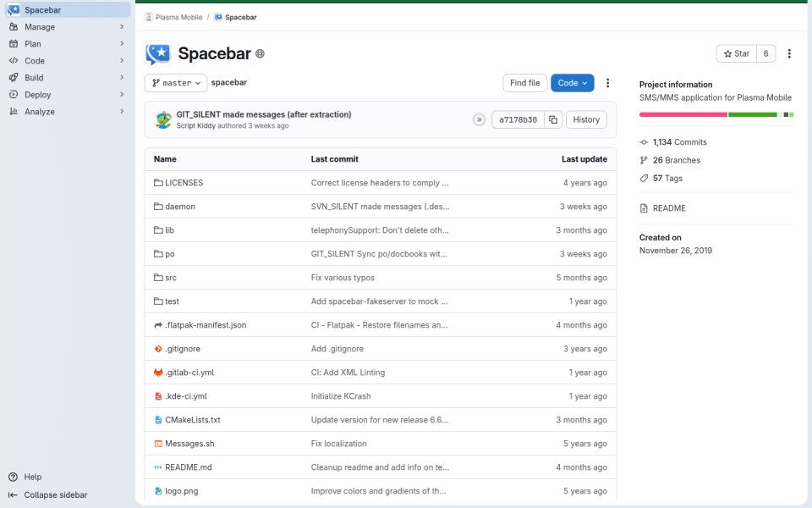Expand the Manage section chevron
Viewport: 812px width, 508px height.
coord(122,27)
